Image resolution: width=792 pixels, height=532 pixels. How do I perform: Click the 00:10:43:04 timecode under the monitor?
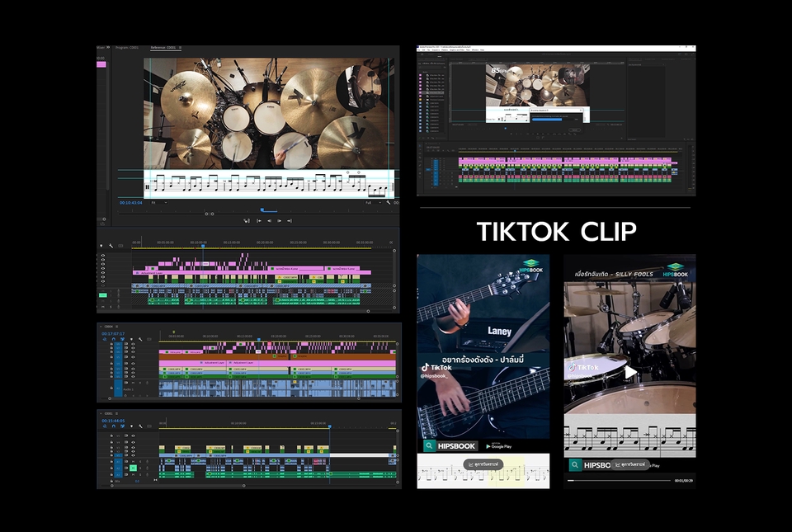tap(131, 202)
